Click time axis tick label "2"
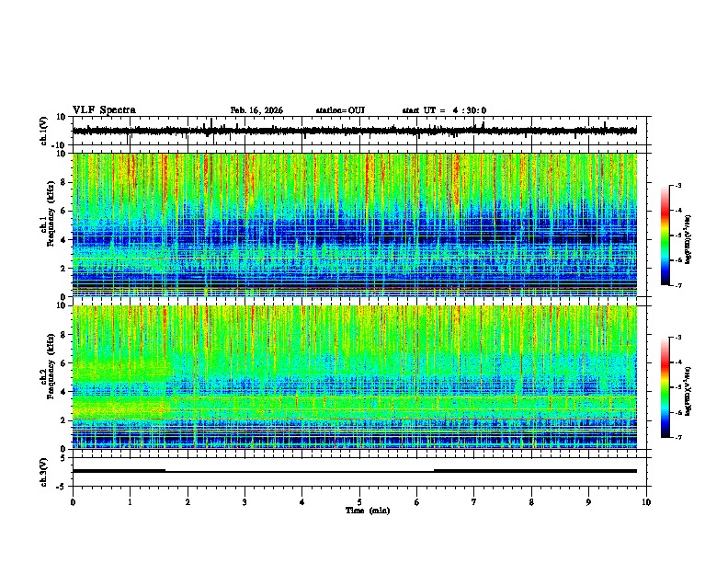 188,502
